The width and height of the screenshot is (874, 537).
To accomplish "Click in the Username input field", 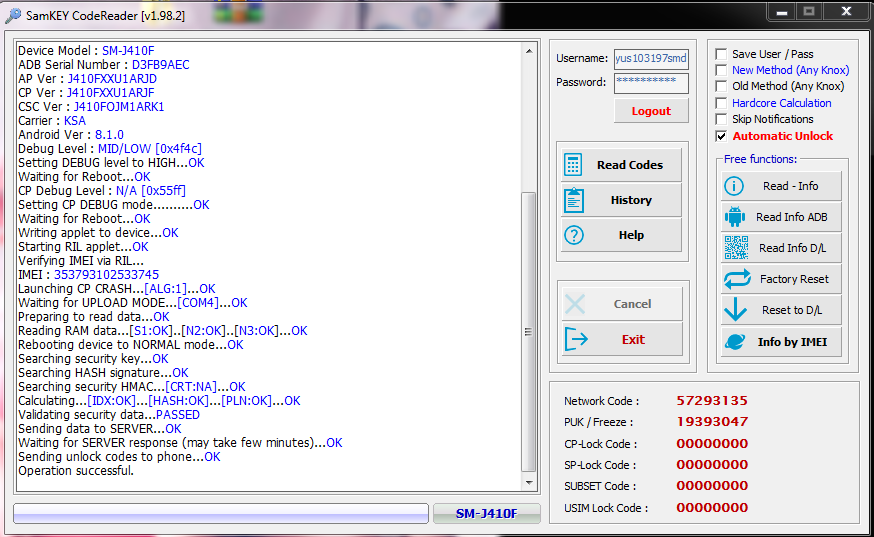I will pyautogui.click(x=651, y=59).
